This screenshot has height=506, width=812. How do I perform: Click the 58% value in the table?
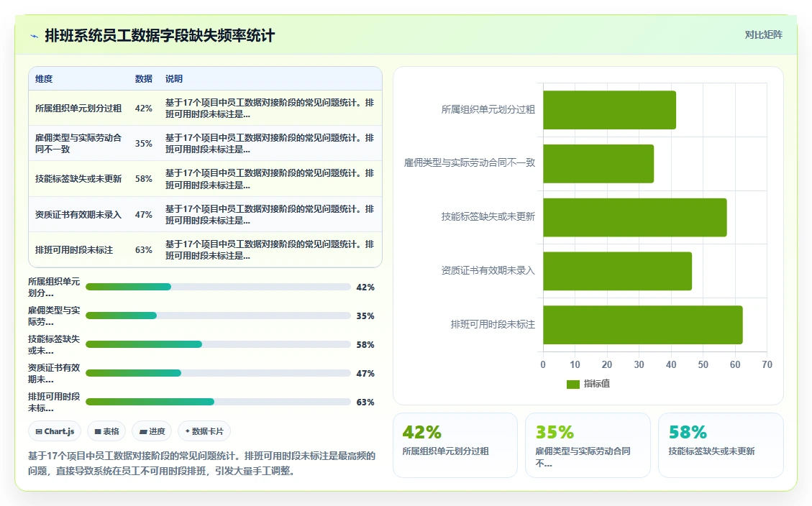tap(143, 178)
